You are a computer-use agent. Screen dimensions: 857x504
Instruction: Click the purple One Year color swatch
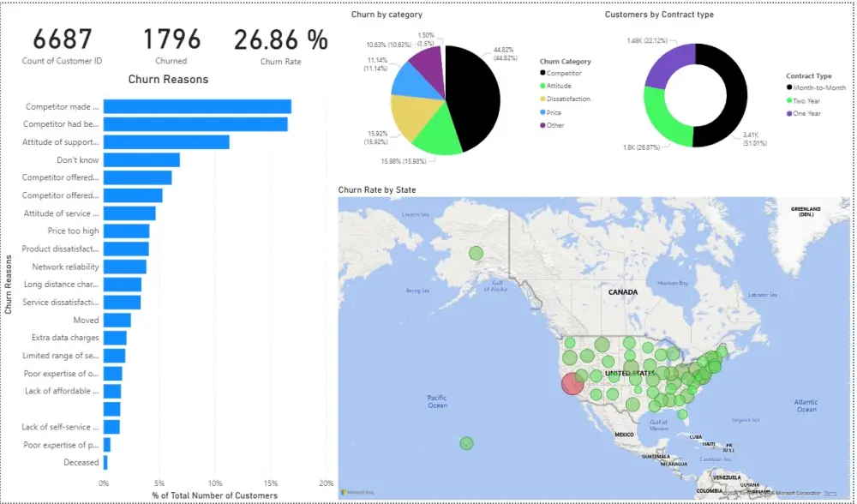click(x=789, y=113)
